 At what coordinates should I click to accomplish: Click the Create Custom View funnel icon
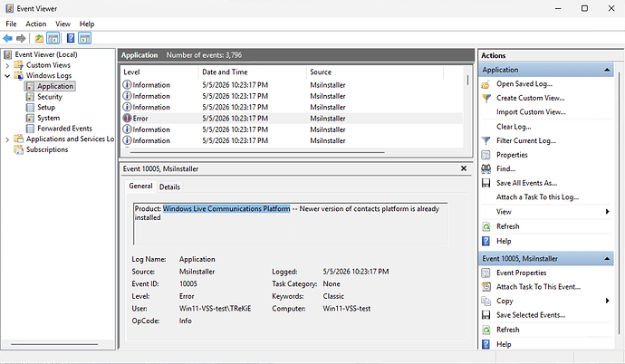486,98
